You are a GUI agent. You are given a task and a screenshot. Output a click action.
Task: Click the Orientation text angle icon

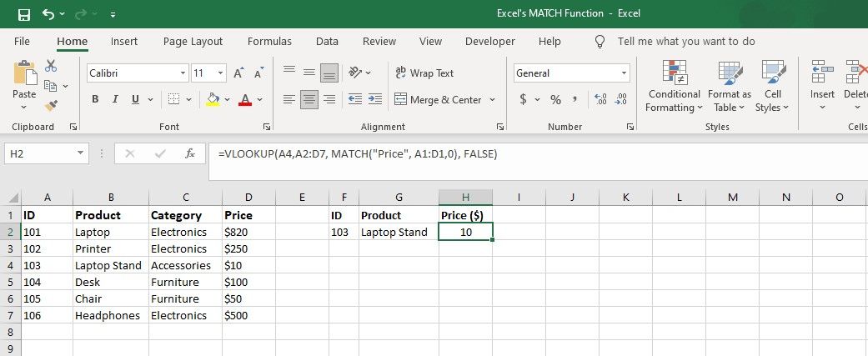356,73
